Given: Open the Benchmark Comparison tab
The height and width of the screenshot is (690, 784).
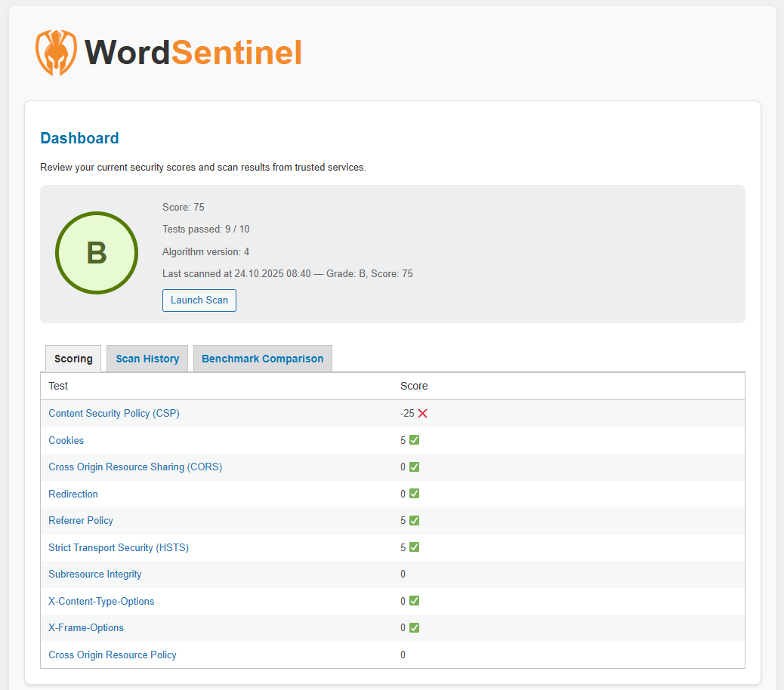Looking at the screenshot, I should click(x=262, y=358).
